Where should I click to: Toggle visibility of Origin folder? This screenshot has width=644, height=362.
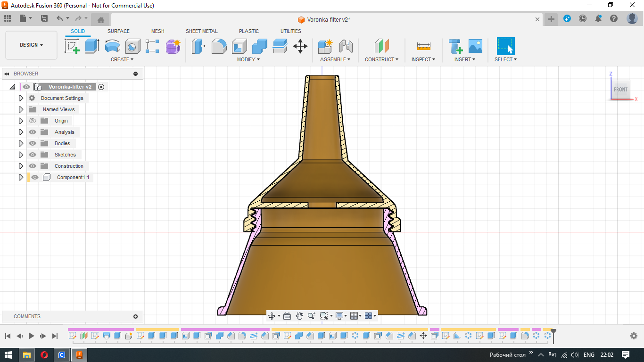click(33, 121)
